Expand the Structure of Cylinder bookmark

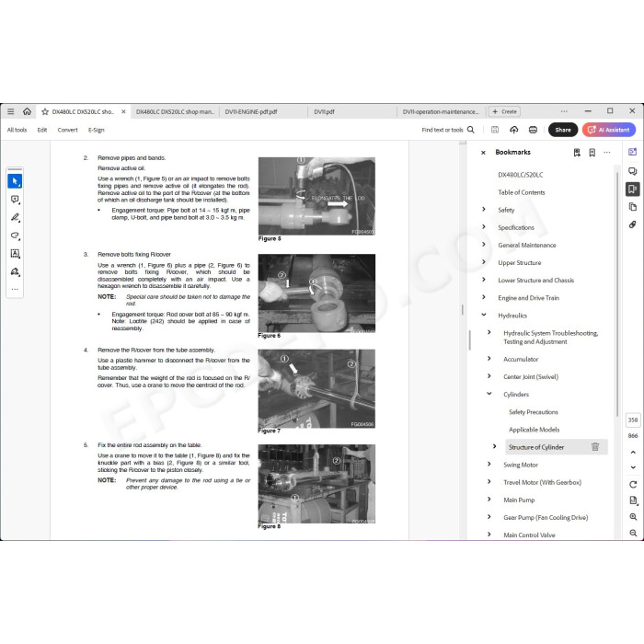[x=495, y=447]
